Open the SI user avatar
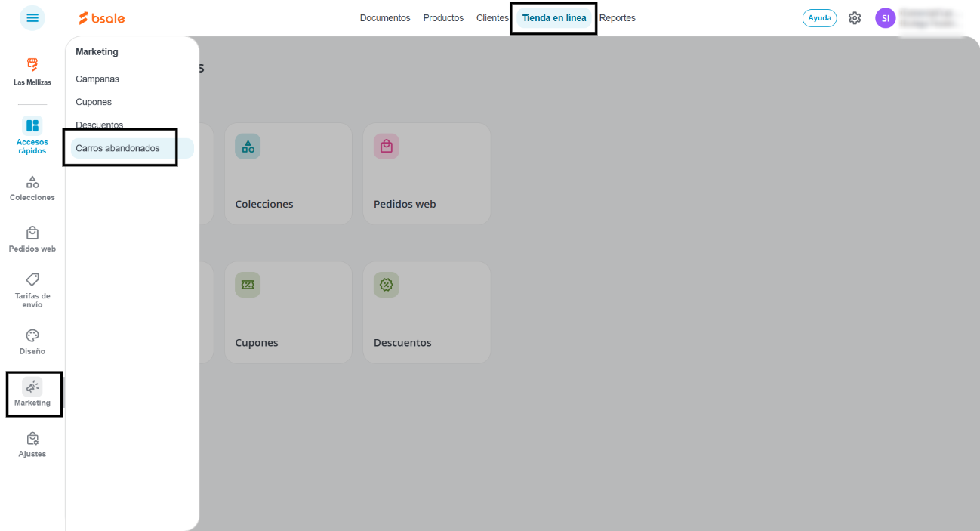Image resolution: width=980 pixels, height=531 pixels. [885, 18]
